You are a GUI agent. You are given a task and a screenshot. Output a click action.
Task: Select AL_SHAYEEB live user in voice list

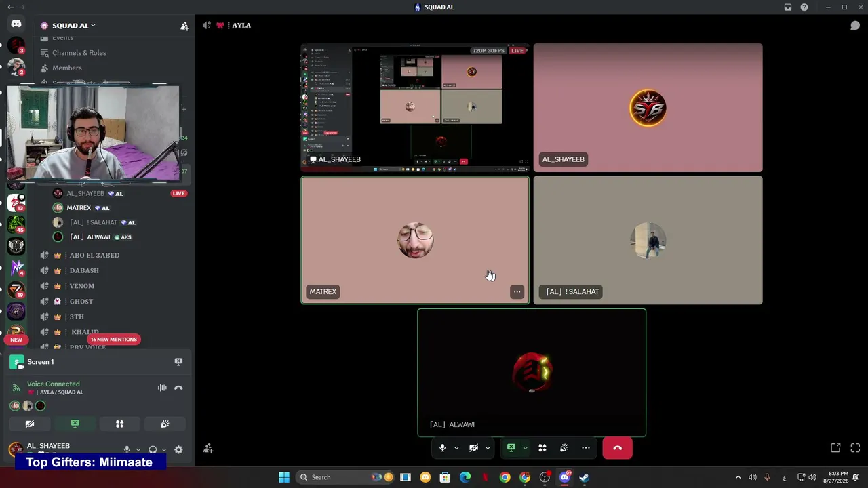coord(85,194)
